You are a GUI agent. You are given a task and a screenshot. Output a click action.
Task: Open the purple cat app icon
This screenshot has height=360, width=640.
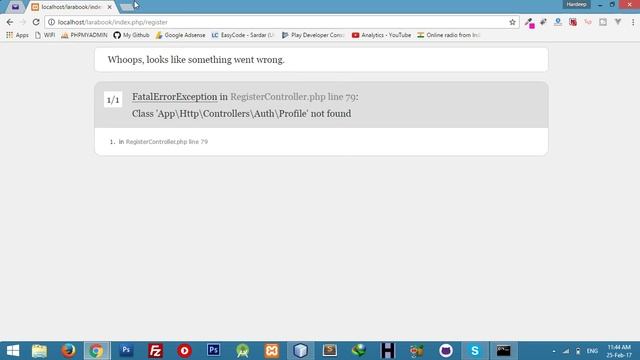446,351
